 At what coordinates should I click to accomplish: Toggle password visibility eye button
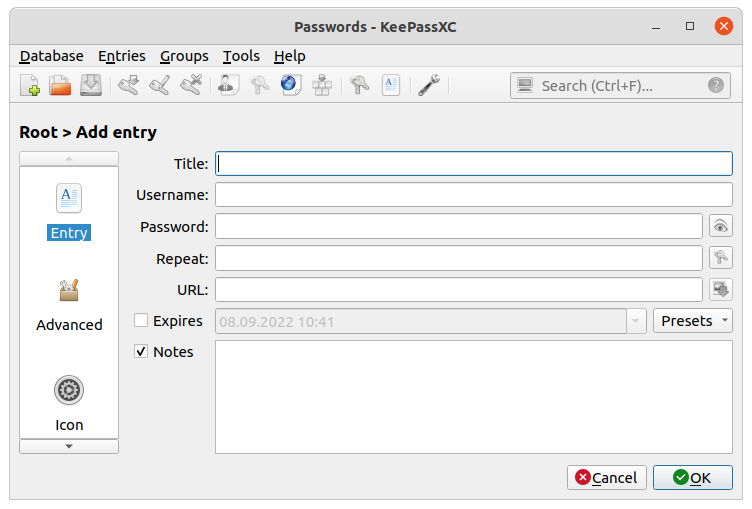(x=720, y=226)
